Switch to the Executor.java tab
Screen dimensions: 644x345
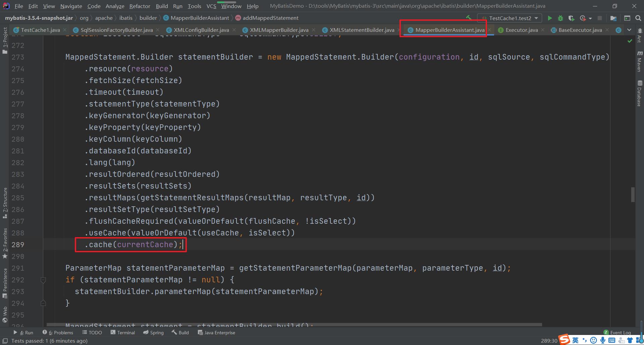point(522,30)
